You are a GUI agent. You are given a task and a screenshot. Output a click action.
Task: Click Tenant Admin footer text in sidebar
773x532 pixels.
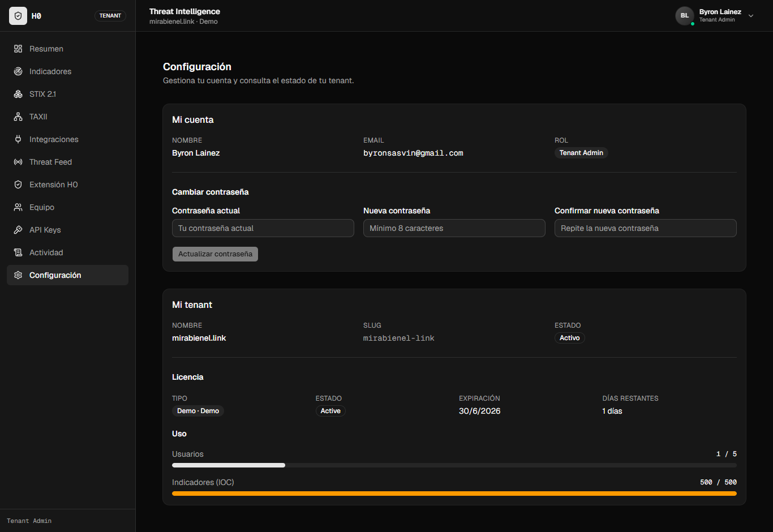29,521
